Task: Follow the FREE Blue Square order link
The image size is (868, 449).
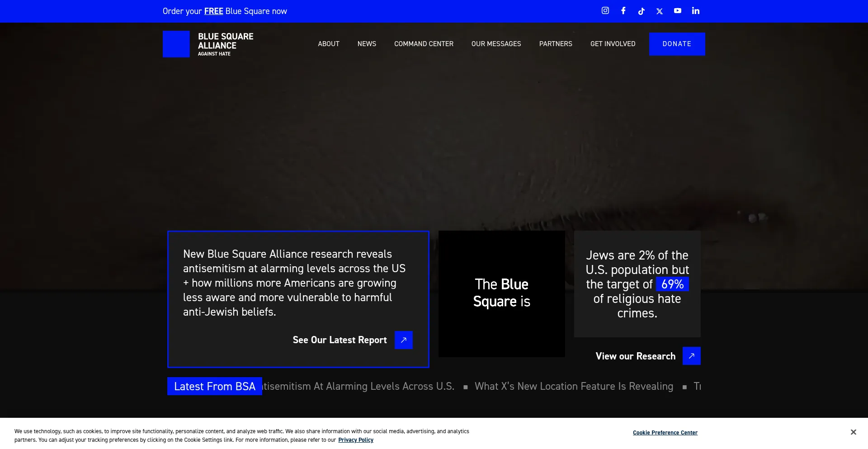Action: click(213, 11)
